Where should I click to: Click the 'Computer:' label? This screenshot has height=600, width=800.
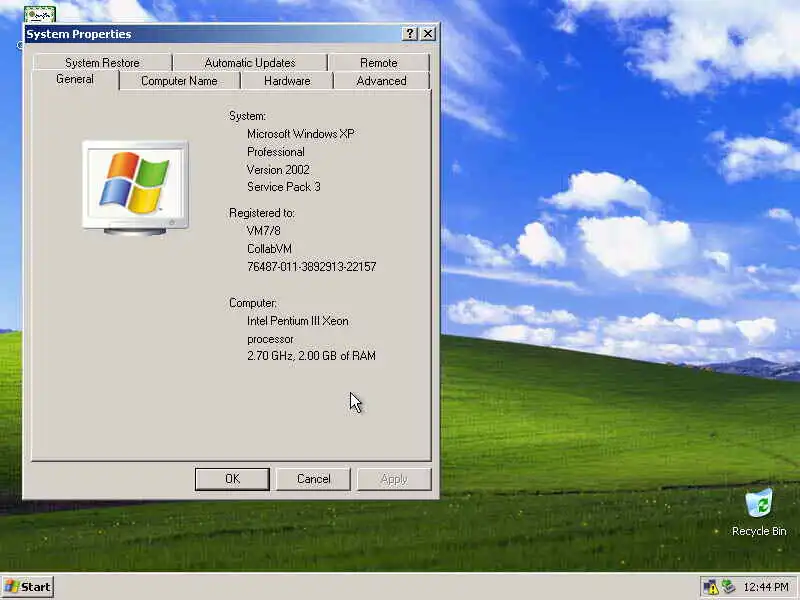[253, 303]
